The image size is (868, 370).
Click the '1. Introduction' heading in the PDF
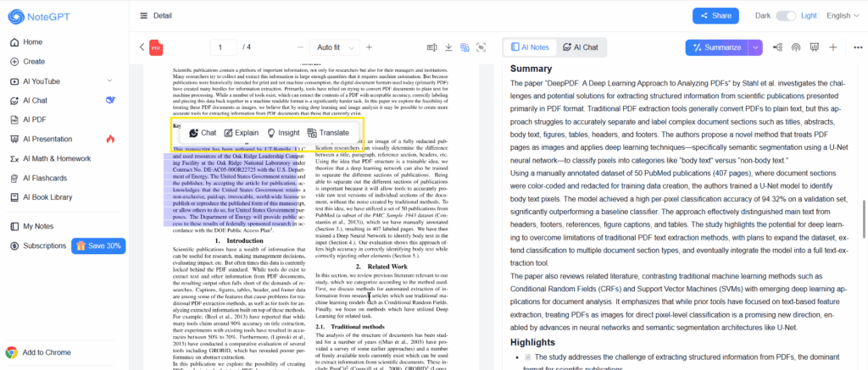tap(238, 240)
